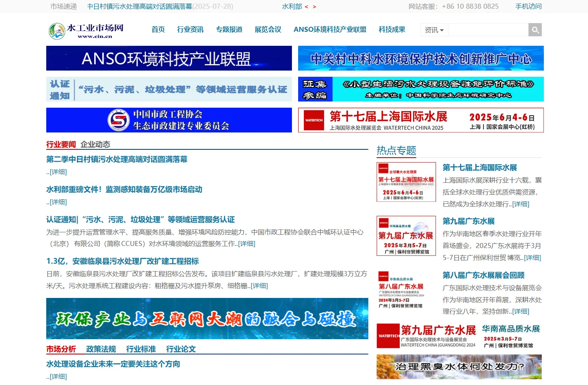Click [详细] under 水利部重磅文件 article

(58, 202)
